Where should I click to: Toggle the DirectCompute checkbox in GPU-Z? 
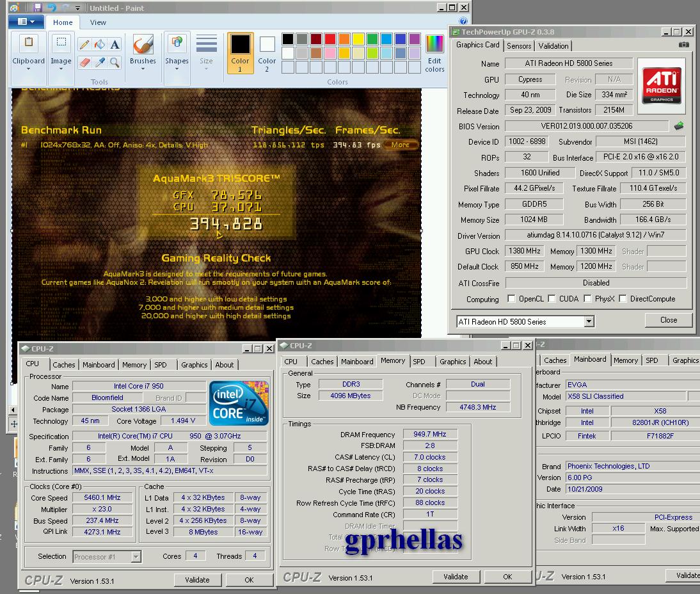coord(623,298)
